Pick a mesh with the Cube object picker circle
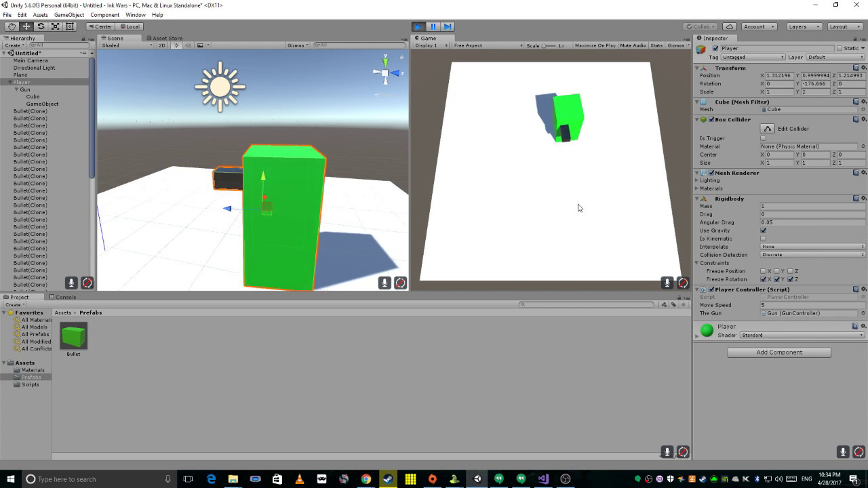Image resolution: width=868 pixels, height=488 pixels. pos(863,109)
